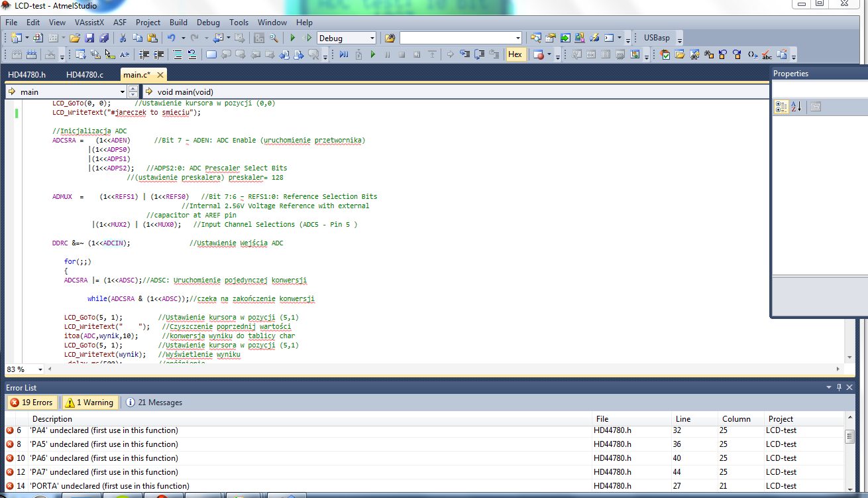Screen dimensions: 868x498
Task: Decrease line indent
Action: 144,54
